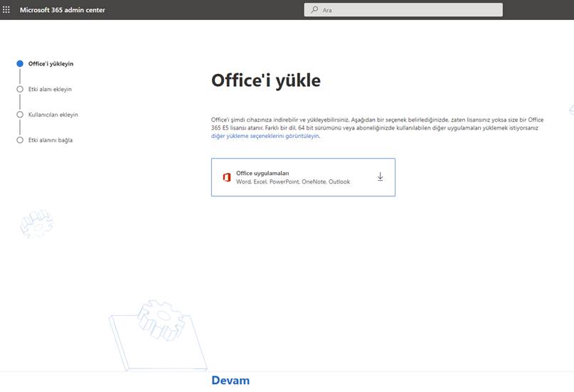The height and width of the screenshot is (392, 574).
Task: Select the Etki alanı ekleyin step
Action: pyautogui.click(x=51, y=90)
